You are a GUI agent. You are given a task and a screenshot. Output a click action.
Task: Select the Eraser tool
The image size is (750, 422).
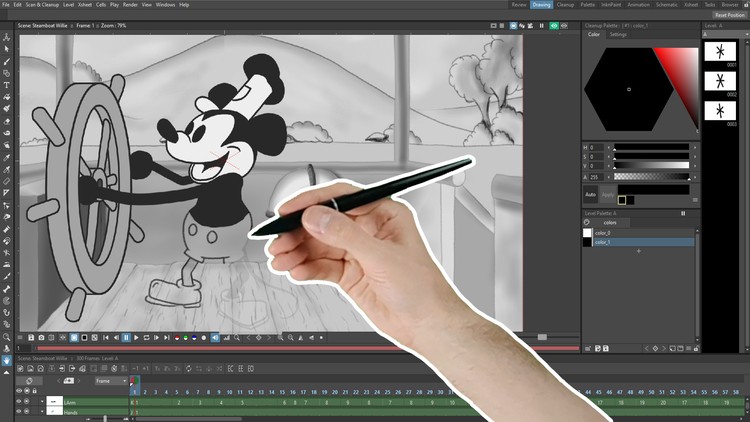(7, 122)
